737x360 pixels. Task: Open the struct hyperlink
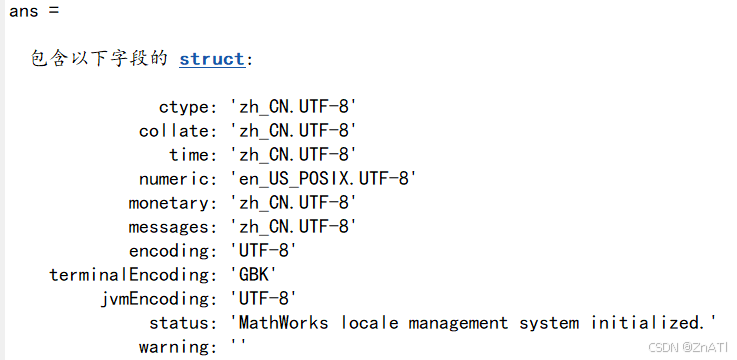pyautogui.click(x=212, y=60)
